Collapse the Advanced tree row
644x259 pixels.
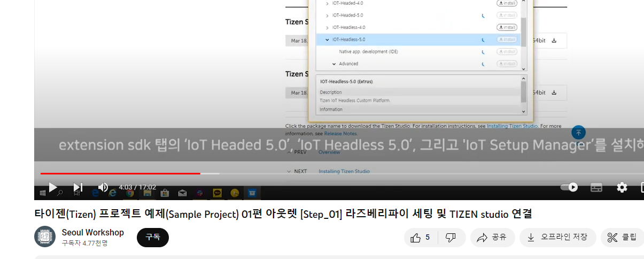[334, 64]
